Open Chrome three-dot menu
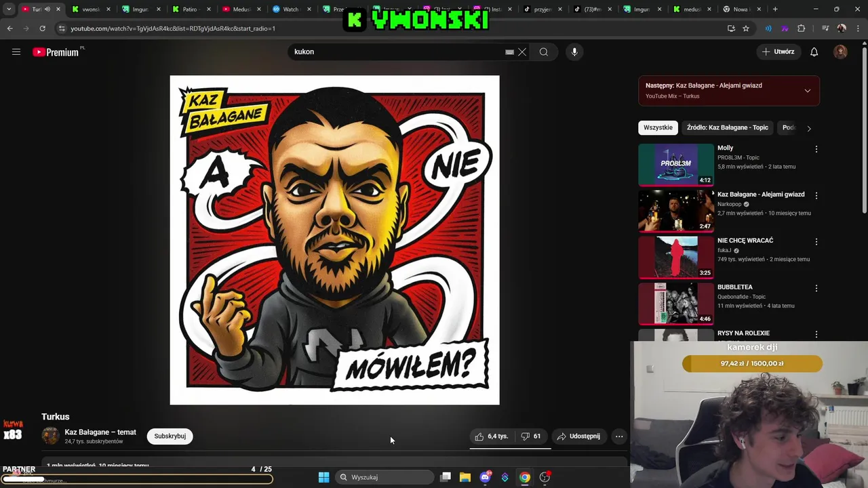Viewport: 868px width, 488px height. point(856,28)
